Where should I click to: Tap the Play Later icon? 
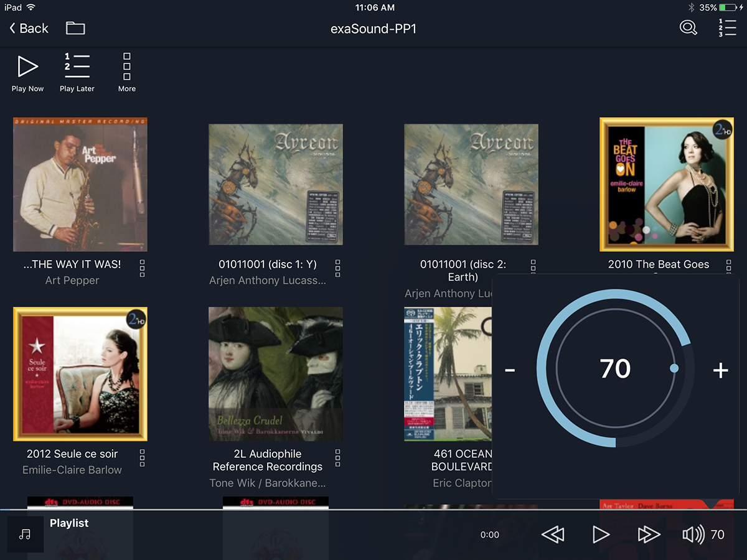click(77, 66)
